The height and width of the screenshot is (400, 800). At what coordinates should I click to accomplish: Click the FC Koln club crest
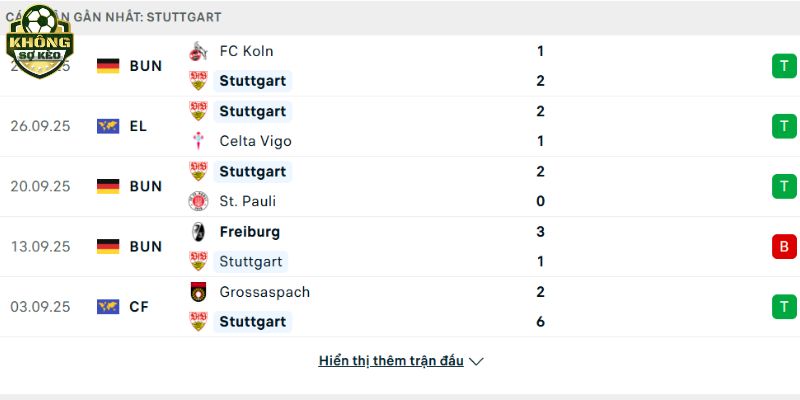click(198, 51)
